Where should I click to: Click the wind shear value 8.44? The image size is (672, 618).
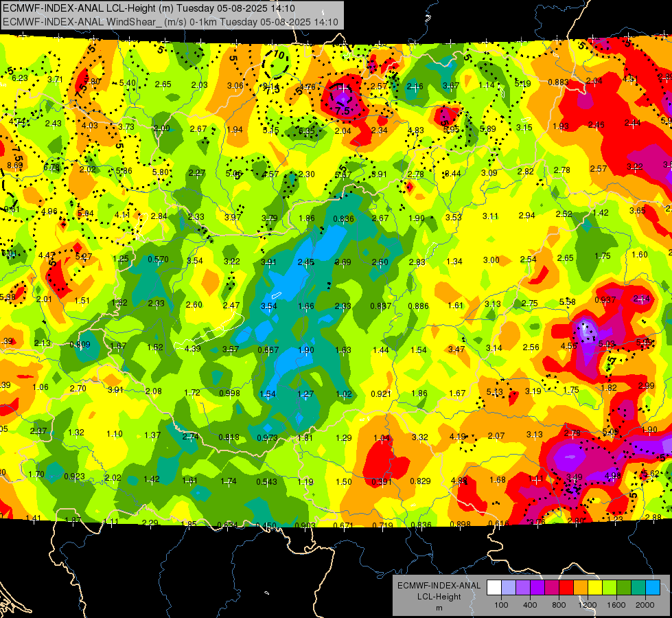(x=453, y=173)
